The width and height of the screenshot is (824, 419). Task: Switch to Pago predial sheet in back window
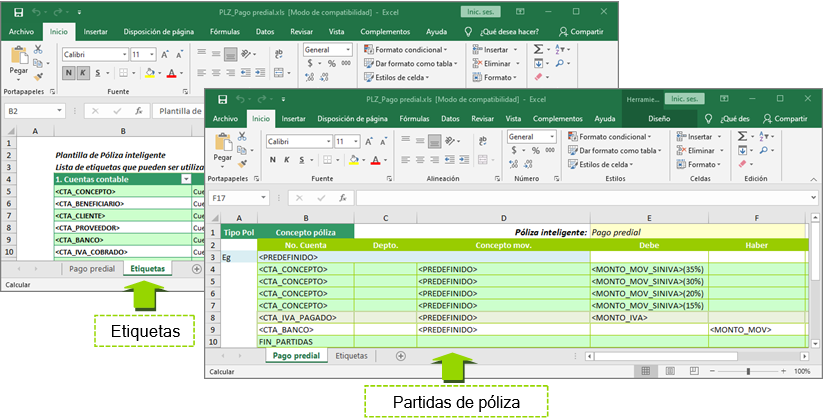coord(92,269)
